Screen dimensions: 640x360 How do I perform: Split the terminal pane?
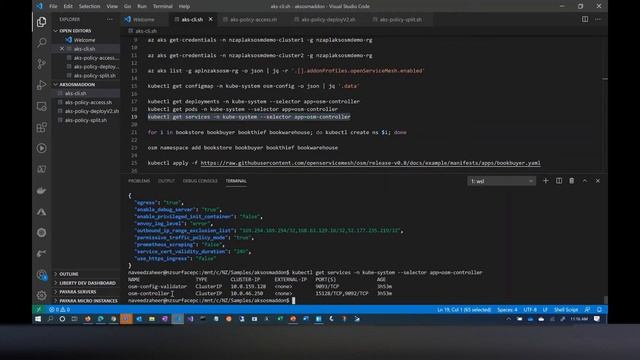click(559, 181)
